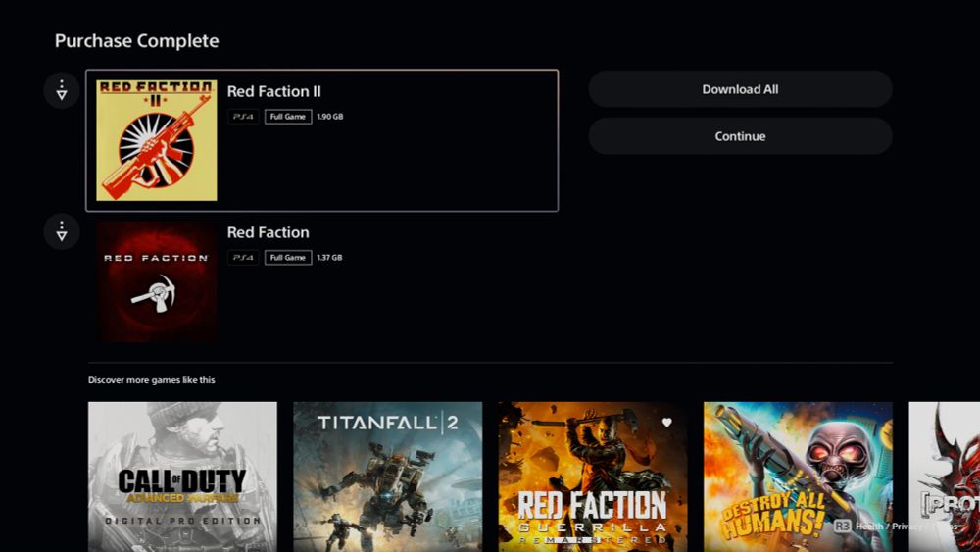Click download icon beside Red Faction II

(x=61, y=90)
